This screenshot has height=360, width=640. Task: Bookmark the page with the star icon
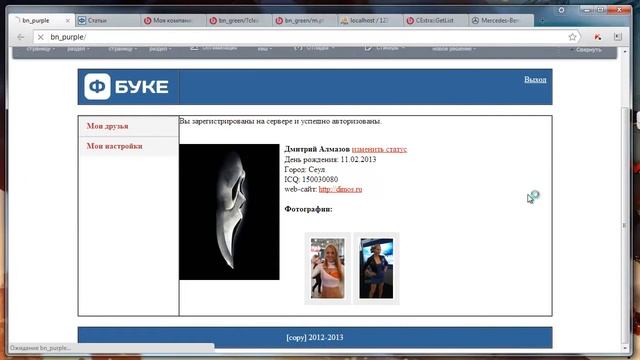[x=573, y=37]
